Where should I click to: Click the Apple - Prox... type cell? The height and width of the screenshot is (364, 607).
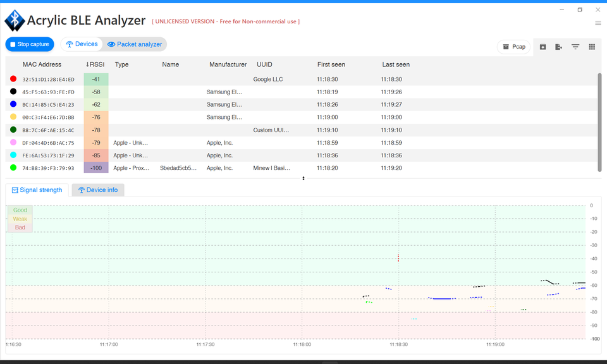coord(132,168)
